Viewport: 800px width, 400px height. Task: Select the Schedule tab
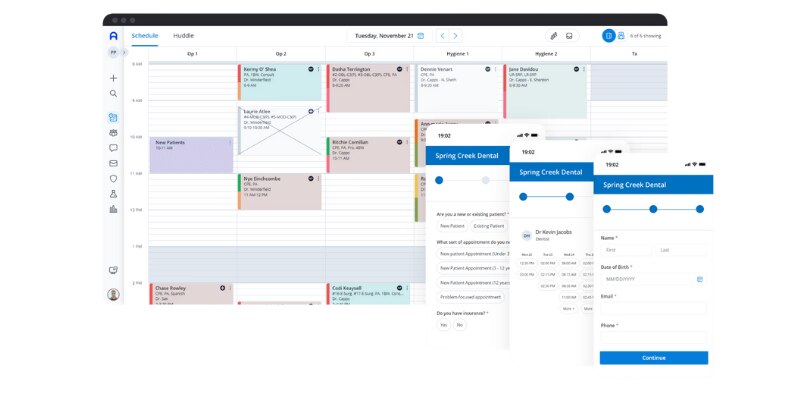145,35
